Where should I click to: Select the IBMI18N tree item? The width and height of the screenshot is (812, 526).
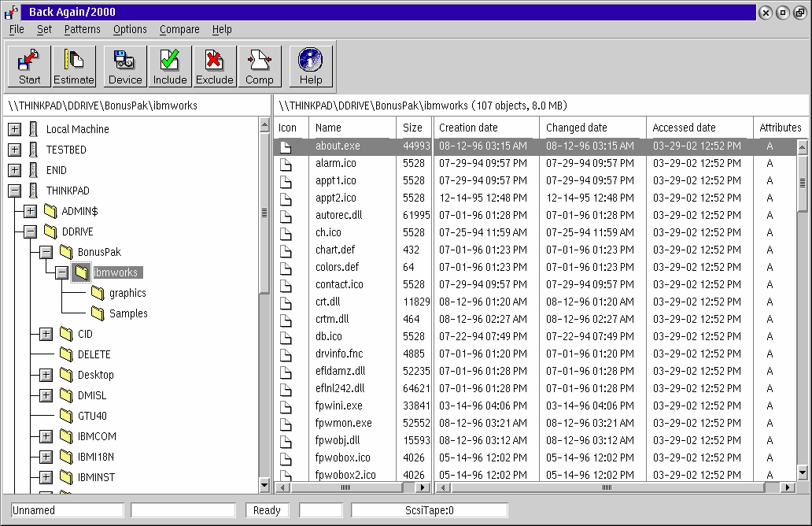96,457
